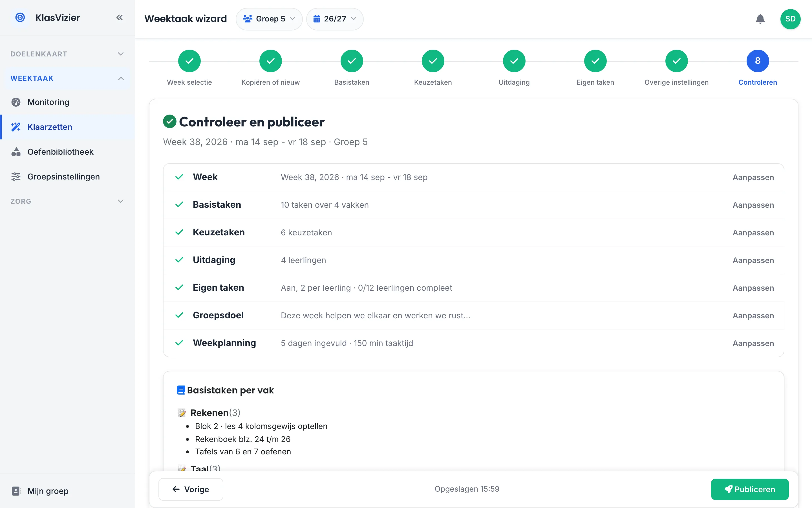Viewport: 812px width, 508px height.
Task: Click the Rekenen subject heading
Action: 209,413
